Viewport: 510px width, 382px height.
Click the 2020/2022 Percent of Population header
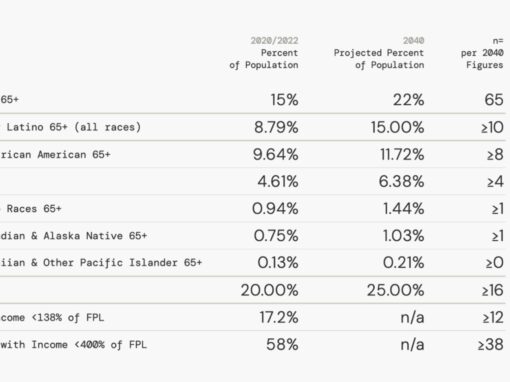264,53
